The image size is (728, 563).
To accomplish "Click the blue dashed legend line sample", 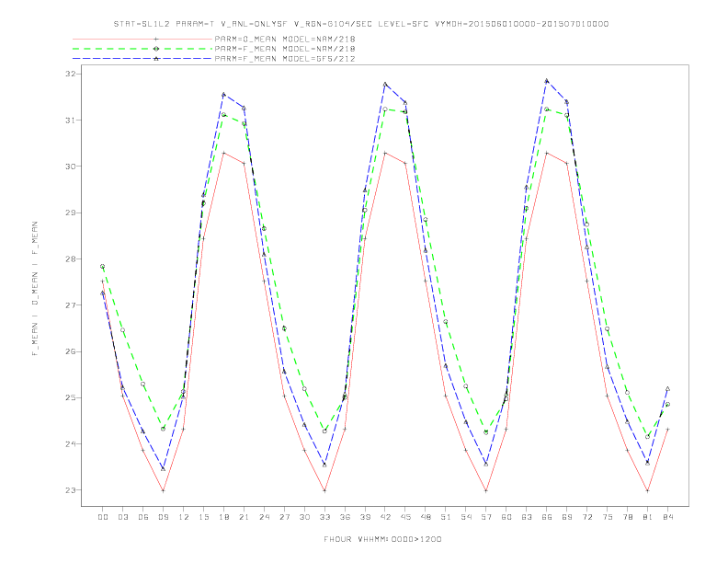I will point(142,59).
